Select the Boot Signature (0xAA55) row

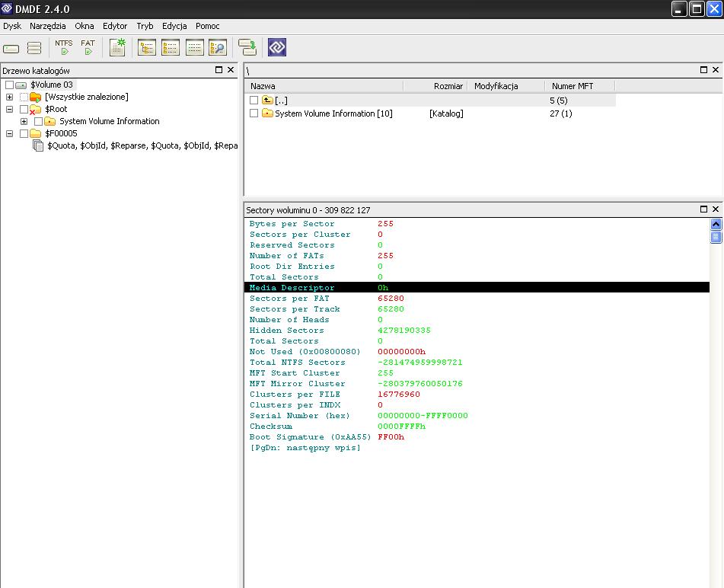pos(477,437)
